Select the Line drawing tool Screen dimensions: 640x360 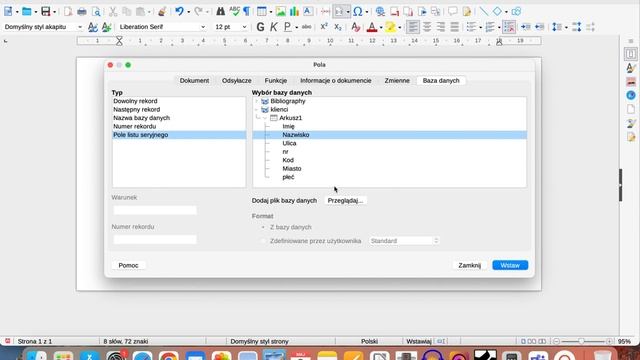click(x=484, y=11)
